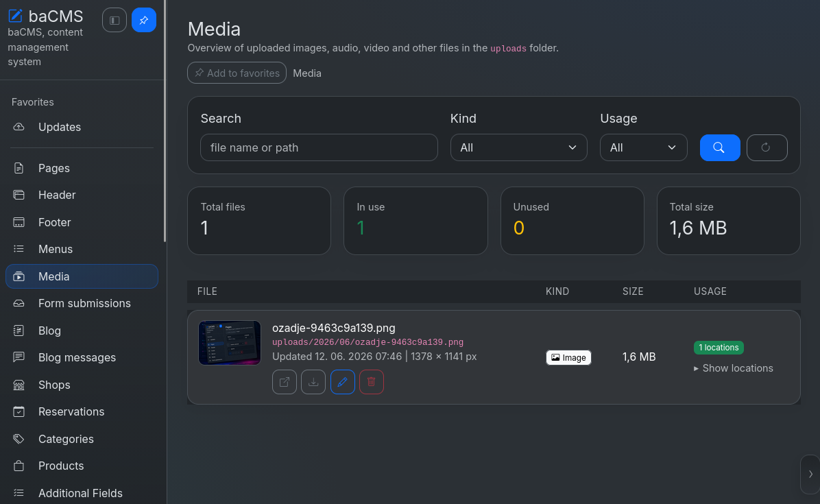Open the ozadje image thumbnail

click(230, 343)
